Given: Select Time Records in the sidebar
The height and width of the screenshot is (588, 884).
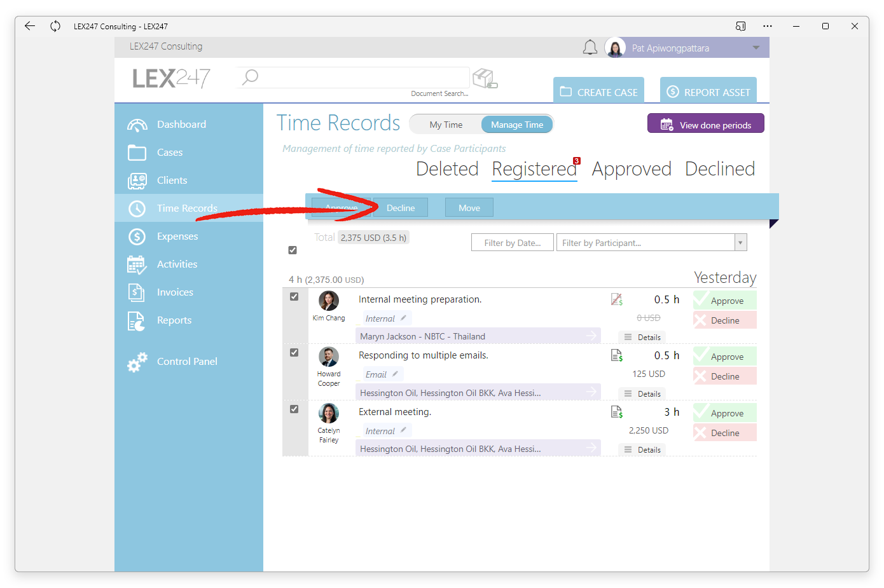Looking at the screenshot, I should (189, 209).
